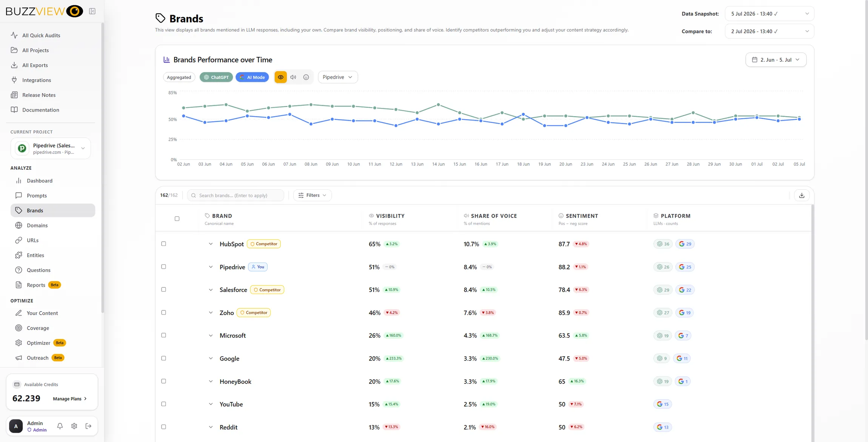Click the Search brands input field
This screenshot has height=442, width=868.
[235, 195]
